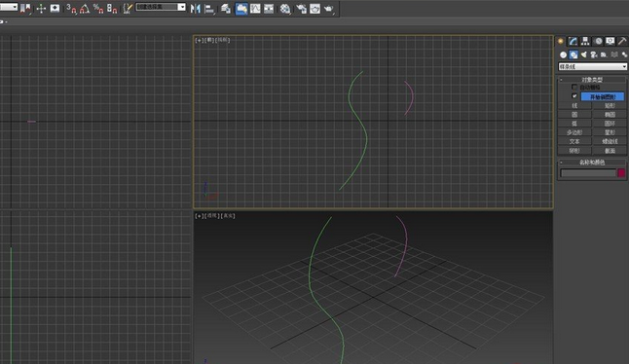The width and height of the screenshot is (629, 364).
Task: Open the named selection sets dropdown
Action: coord(161,7)
